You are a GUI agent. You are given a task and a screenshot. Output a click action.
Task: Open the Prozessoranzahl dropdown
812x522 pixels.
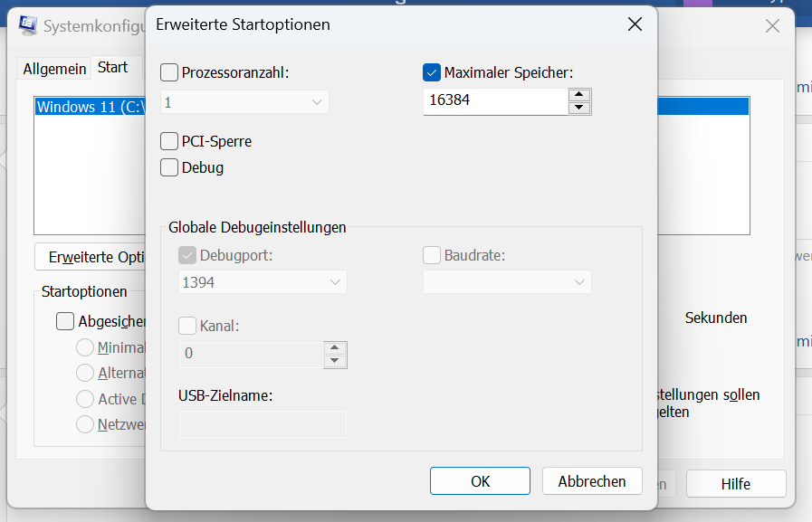pyautogui.click(x=244, y=102)
